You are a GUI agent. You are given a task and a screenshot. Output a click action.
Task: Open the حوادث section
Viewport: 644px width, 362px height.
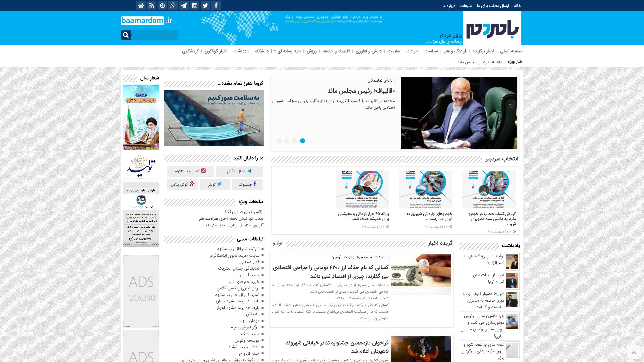pyautogui.click(x=412, y=51)
